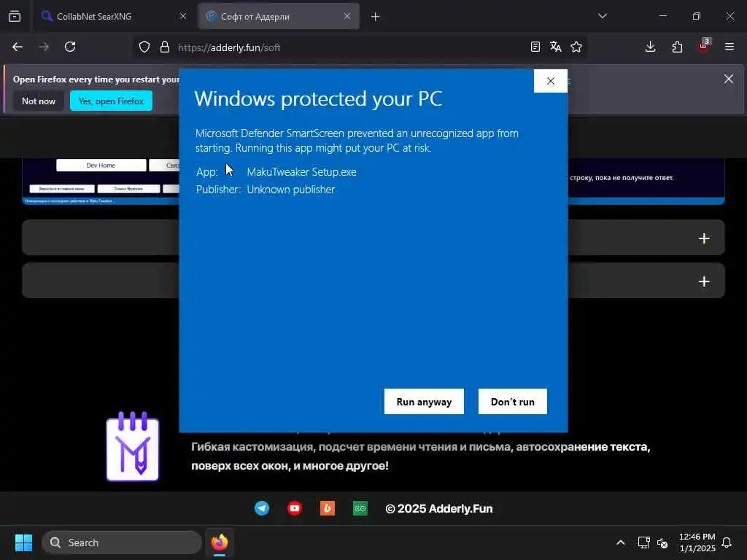Expand the first collapsed section plus

click(x=704, y=238)
